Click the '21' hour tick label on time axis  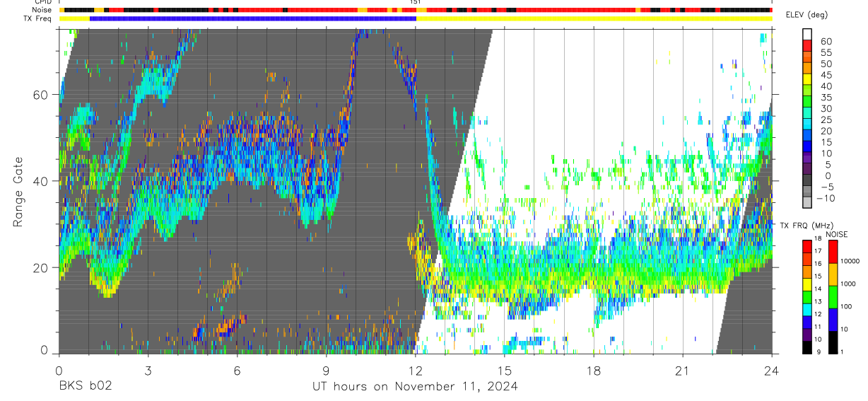coord(683,371)
